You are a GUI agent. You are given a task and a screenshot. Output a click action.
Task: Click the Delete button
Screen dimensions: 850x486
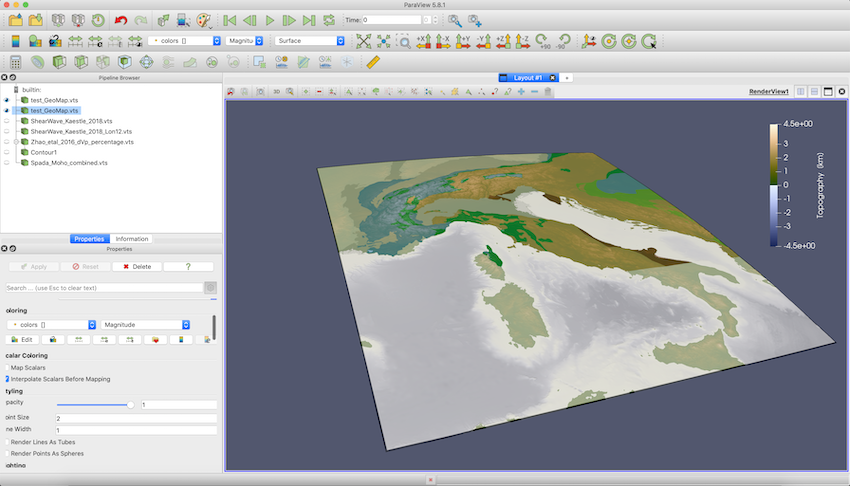point(136,267)
